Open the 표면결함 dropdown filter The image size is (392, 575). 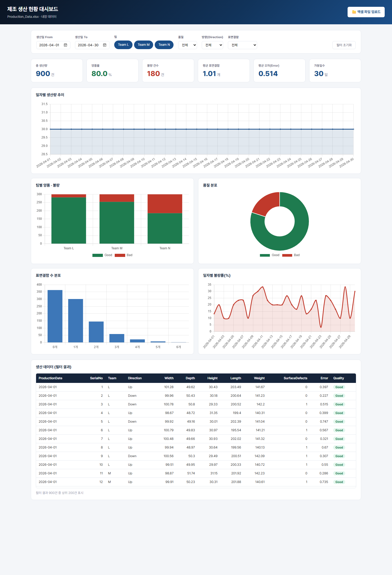point(243,45)
